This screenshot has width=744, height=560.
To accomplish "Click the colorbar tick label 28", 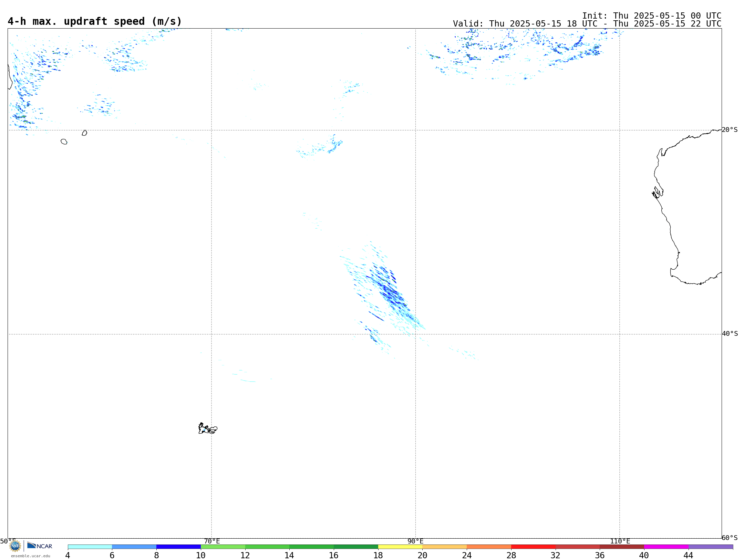I will [x=511, y=555].
